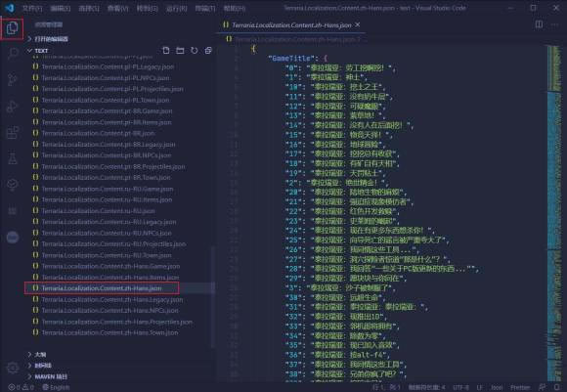
Task: Close the Terraria.Localization.Content.zh-Hans.json tab
Action: point(357,24)
